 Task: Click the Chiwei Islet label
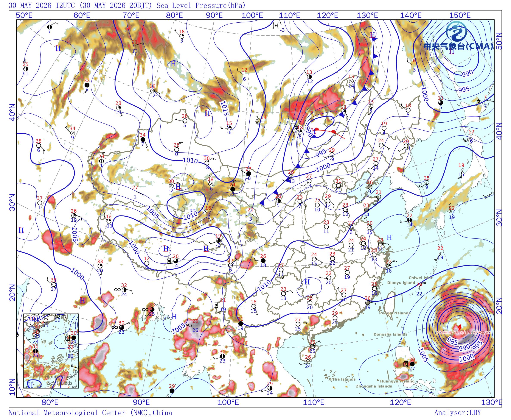pos(420,278)
